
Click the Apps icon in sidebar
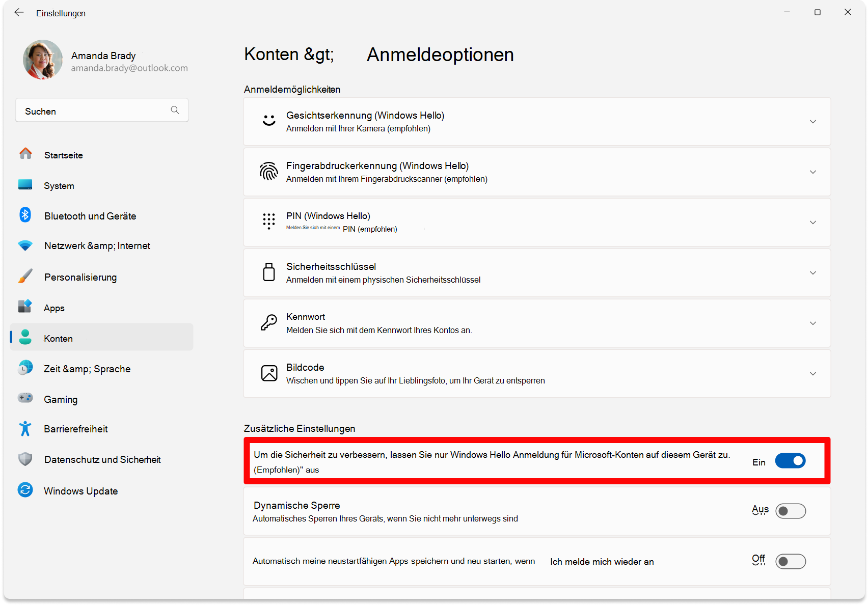25,306
